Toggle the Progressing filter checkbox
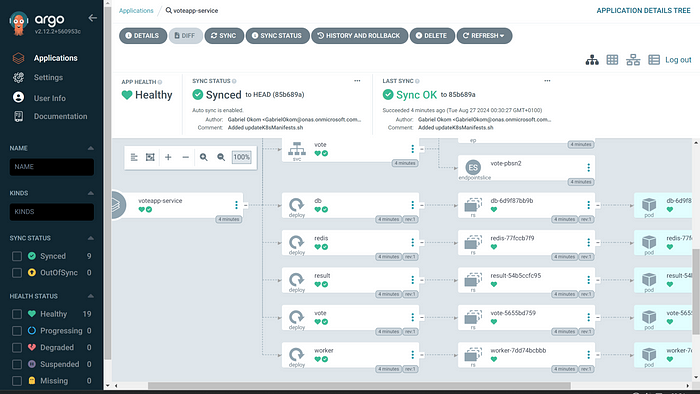Screen dimensions: 700x394 tap(17, 331)
